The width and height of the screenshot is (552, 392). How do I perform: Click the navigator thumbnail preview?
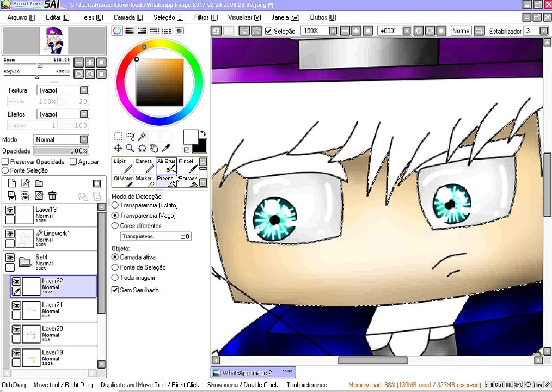click(x=54, y=40)
